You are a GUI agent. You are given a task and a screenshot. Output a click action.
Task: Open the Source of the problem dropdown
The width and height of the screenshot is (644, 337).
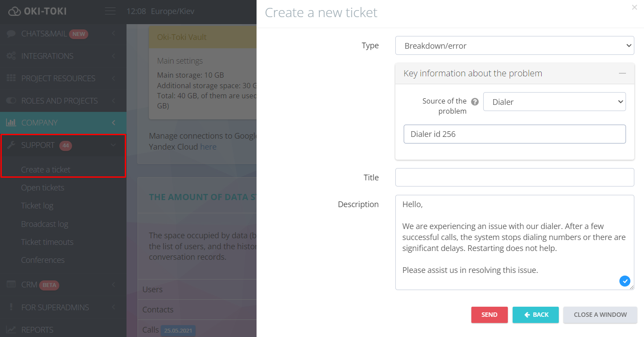pos(554,102)
